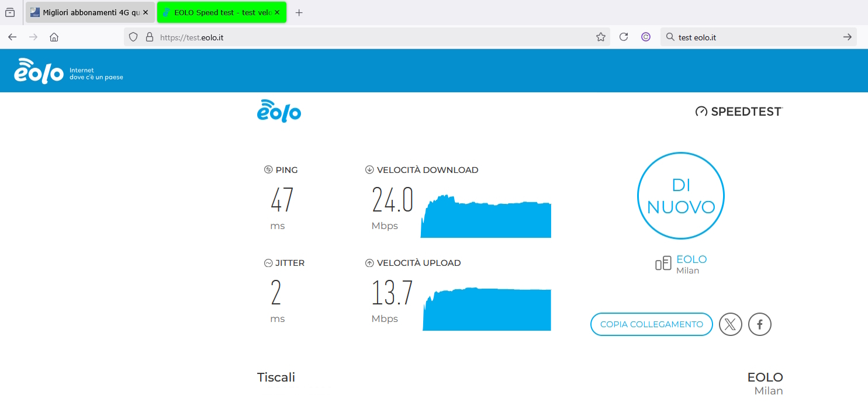Click the upload speed graph
Viewport: 868px width, 402px height.
coord(487,309)
